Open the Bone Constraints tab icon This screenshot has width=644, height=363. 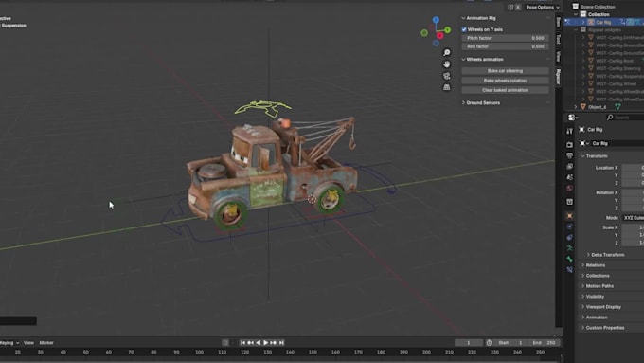pyautogui.click(x=570, y=270)
